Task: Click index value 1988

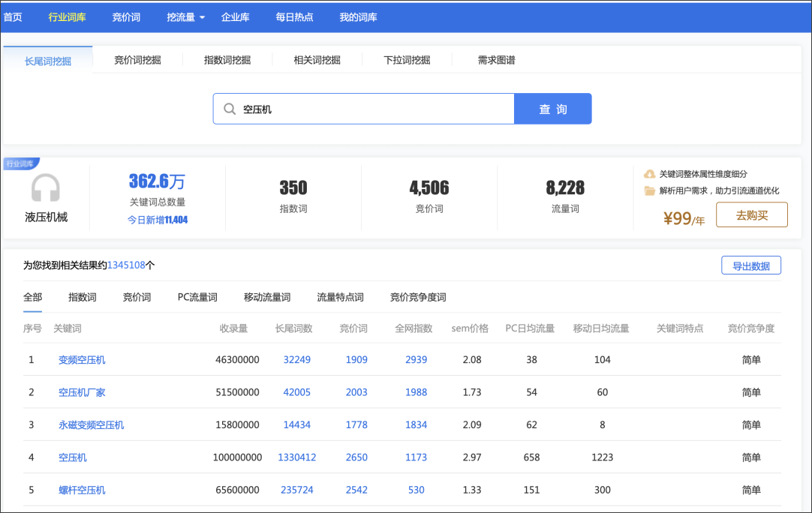Action: tap(416, 392)
